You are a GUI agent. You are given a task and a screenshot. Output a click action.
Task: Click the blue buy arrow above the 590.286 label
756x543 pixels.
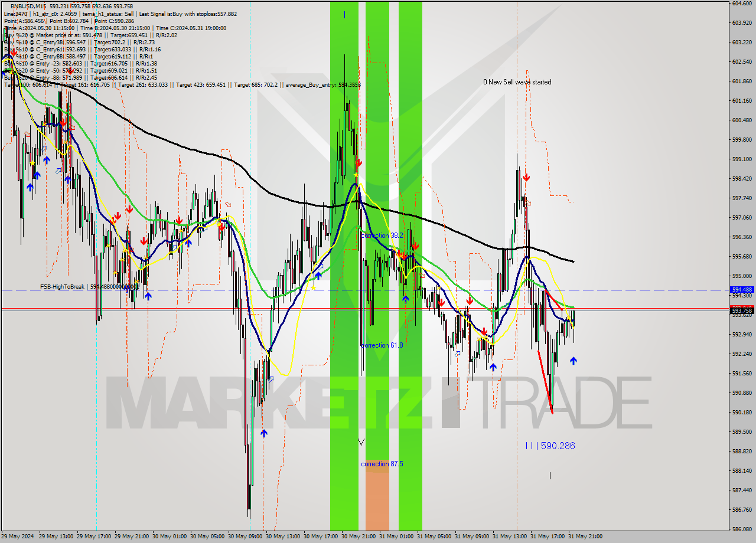(x=573, y=361)
